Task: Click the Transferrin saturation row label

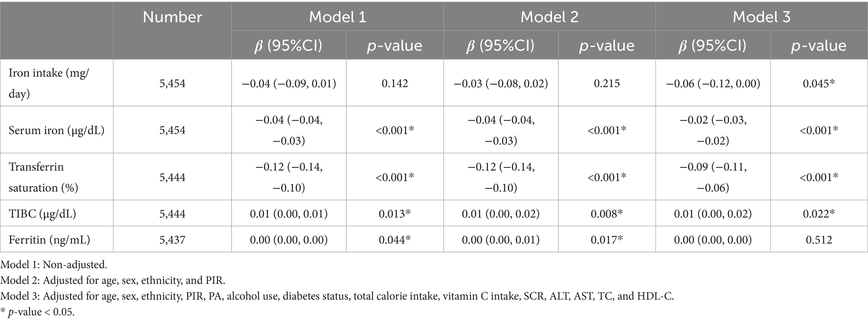Action: click(x=44, y=177)
